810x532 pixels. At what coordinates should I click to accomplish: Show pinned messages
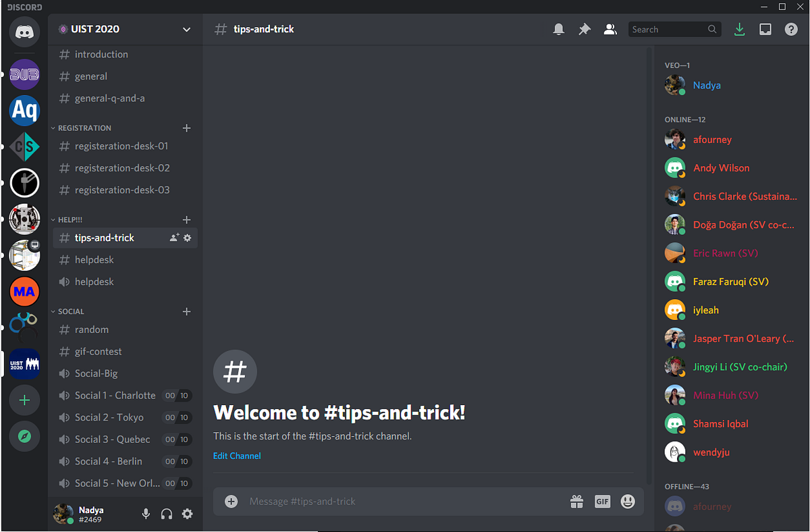[585, 30]
